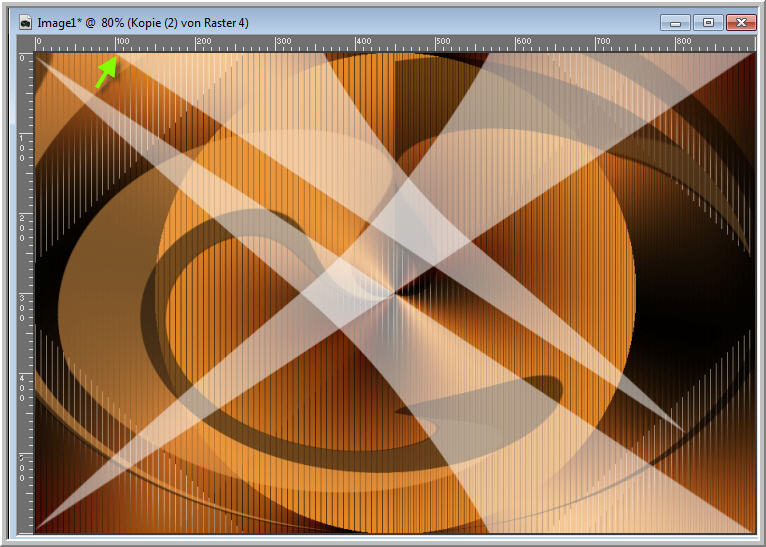Screen dimensions: 766x547
Task: Close the Image1 document window
Action: pos(741,22)
